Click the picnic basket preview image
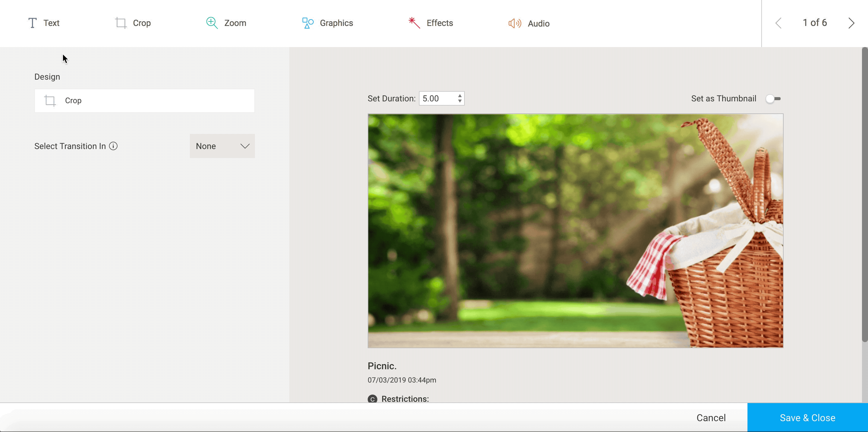This screenshot has height=432, width=868. [575, 231]
